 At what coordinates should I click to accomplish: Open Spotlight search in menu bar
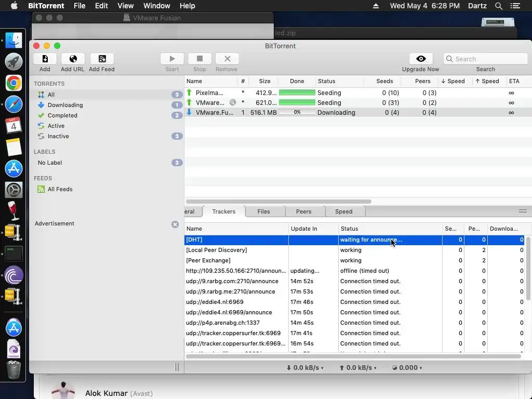click(498, 6)
